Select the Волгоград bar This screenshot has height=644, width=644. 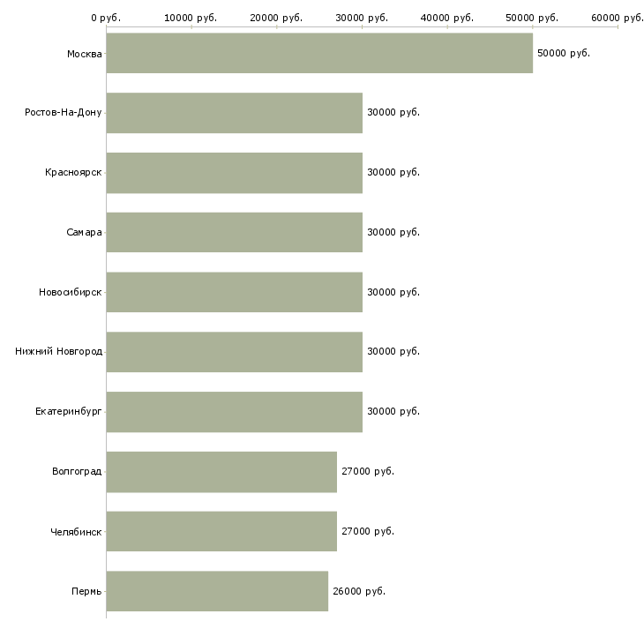coord(221,471)
